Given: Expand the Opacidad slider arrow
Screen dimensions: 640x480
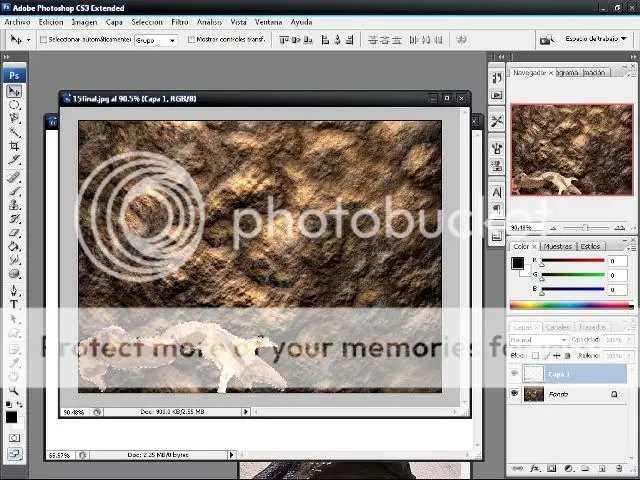Looking at the screenshot, I should [629, 340].
